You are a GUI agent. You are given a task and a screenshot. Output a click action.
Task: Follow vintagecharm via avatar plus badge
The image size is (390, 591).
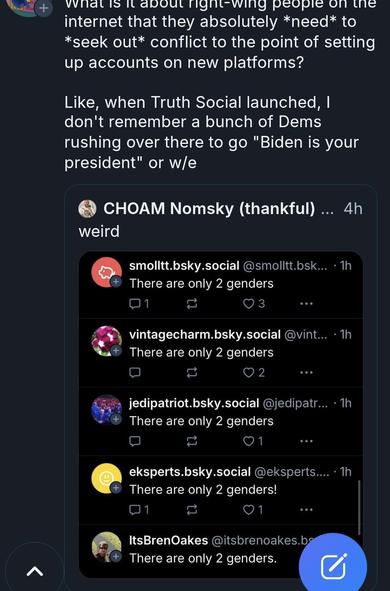click(x=116, y=351)
